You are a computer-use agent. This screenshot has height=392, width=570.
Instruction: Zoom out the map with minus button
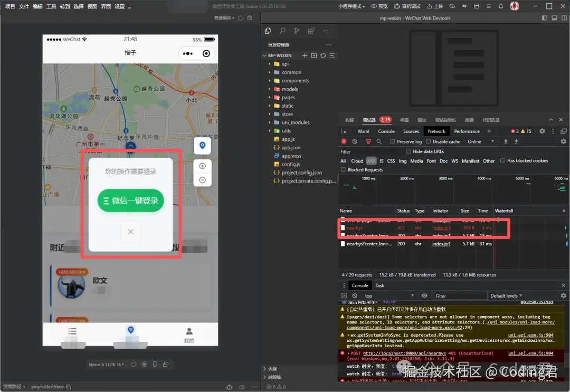203,180
